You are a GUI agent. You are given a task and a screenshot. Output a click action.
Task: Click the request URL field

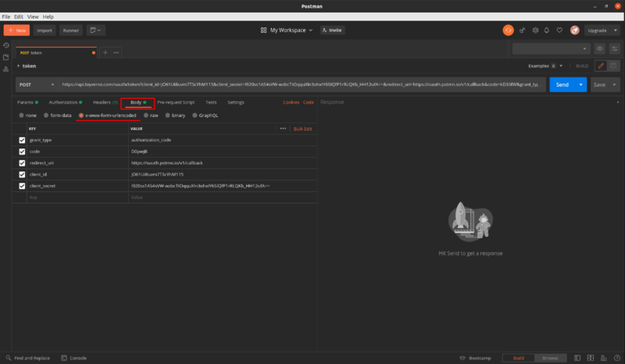click(x=302, y=84)
